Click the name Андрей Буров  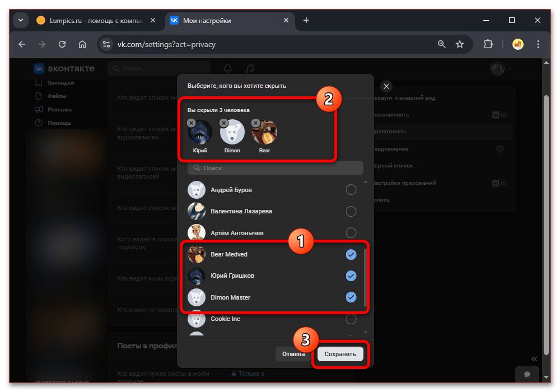pyautogui.click(x=231, y=190)
